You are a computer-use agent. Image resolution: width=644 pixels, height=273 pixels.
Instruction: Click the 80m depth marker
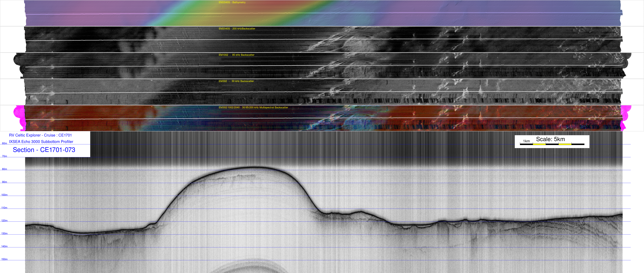click(x=5, y=169)
